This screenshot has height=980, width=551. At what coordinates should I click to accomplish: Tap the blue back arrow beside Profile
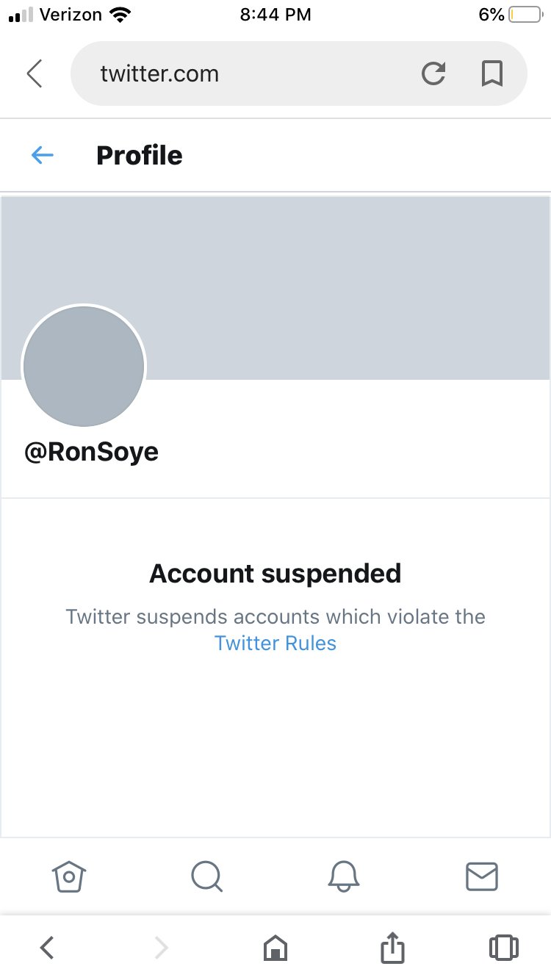[x=43, y=155]
